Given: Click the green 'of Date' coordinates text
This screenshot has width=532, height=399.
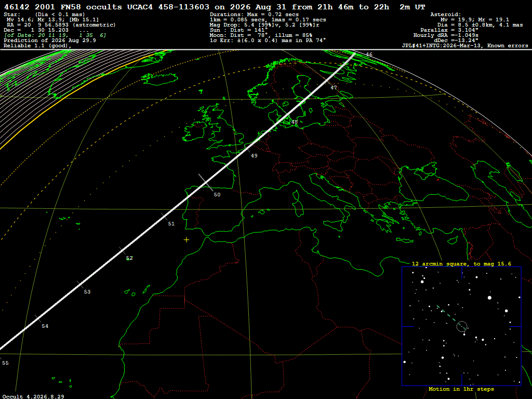Looking at the screenshot, I should [55, 35].
